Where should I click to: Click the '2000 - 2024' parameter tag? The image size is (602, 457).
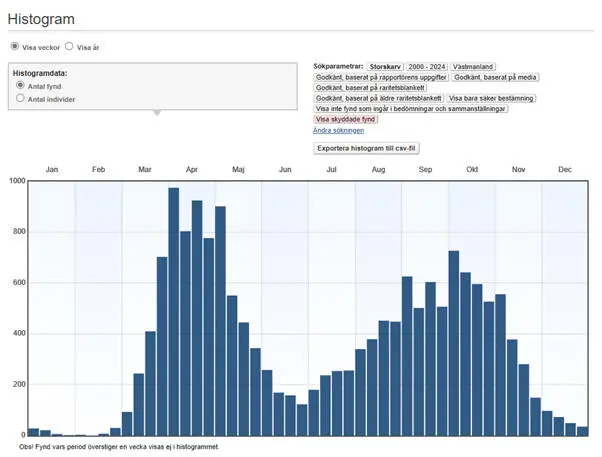click(427, 65)
